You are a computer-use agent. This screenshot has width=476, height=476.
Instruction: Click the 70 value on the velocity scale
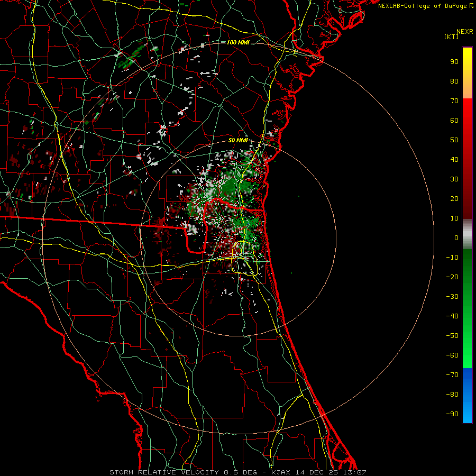(454, 101)
